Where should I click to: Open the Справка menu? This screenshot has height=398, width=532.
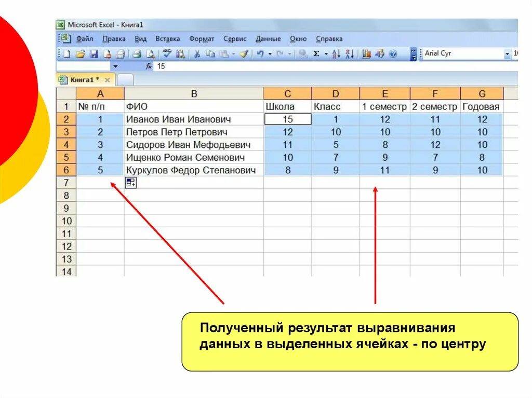click(x=329, y=38)
